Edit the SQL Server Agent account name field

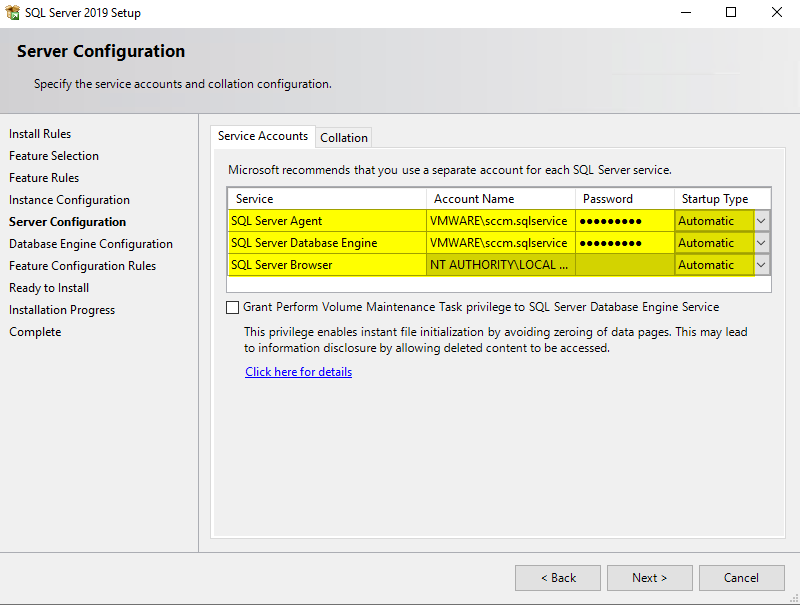500,221
